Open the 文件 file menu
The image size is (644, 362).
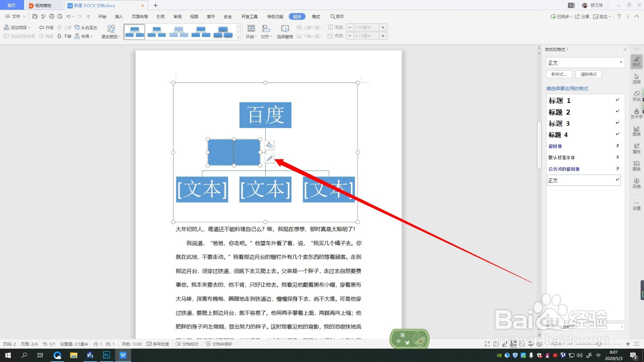[15, 16]
